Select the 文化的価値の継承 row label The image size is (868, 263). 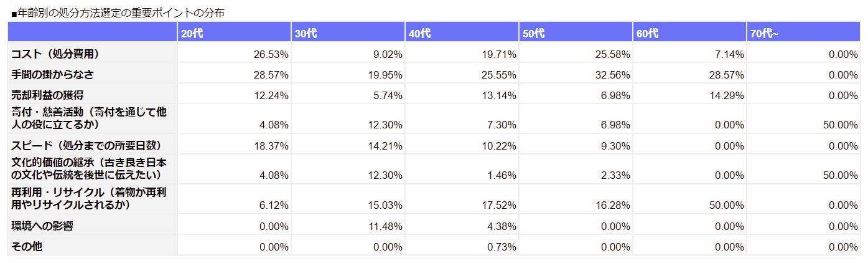click(x=88, y=169)
